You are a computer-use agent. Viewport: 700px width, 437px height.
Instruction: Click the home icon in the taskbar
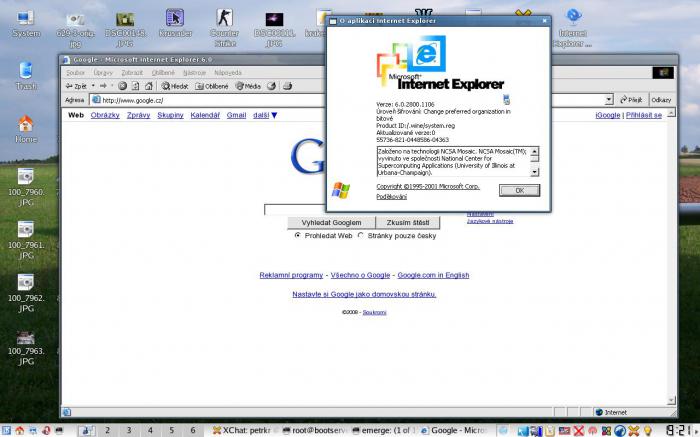pos(19,430)
